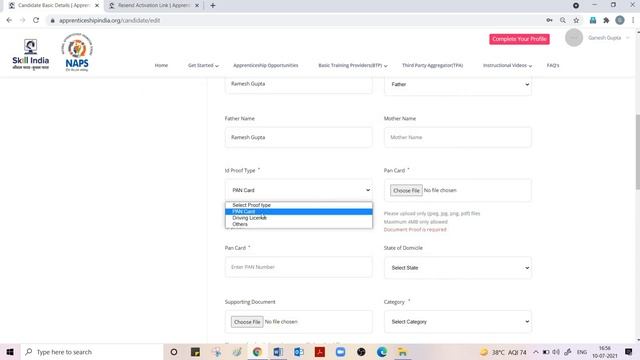Click the Father Name input field

298,137
